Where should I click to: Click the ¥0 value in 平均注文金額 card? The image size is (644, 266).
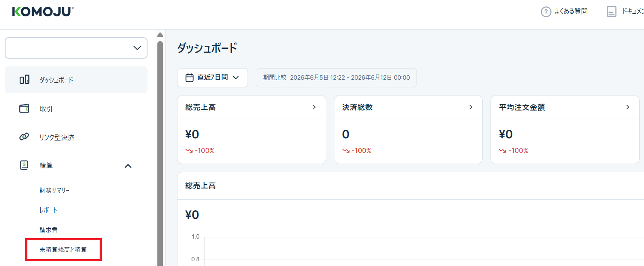[506, 134]
